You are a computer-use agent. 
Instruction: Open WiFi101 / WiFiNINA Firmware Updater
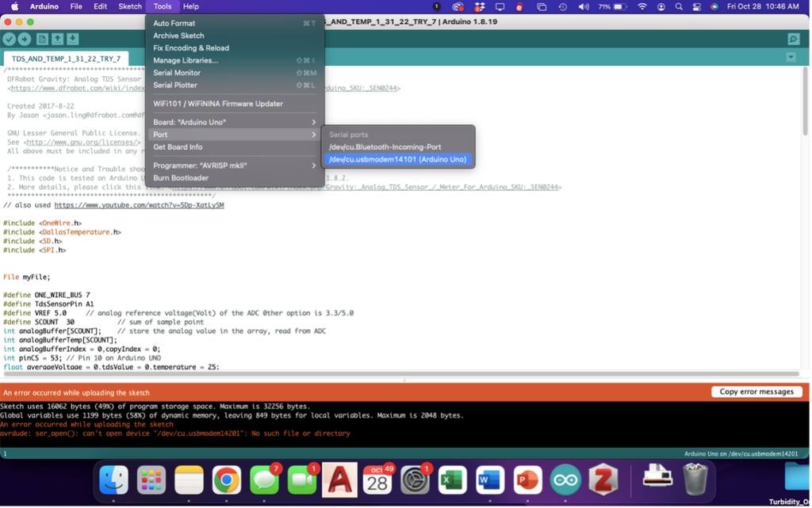click(235, 104)
